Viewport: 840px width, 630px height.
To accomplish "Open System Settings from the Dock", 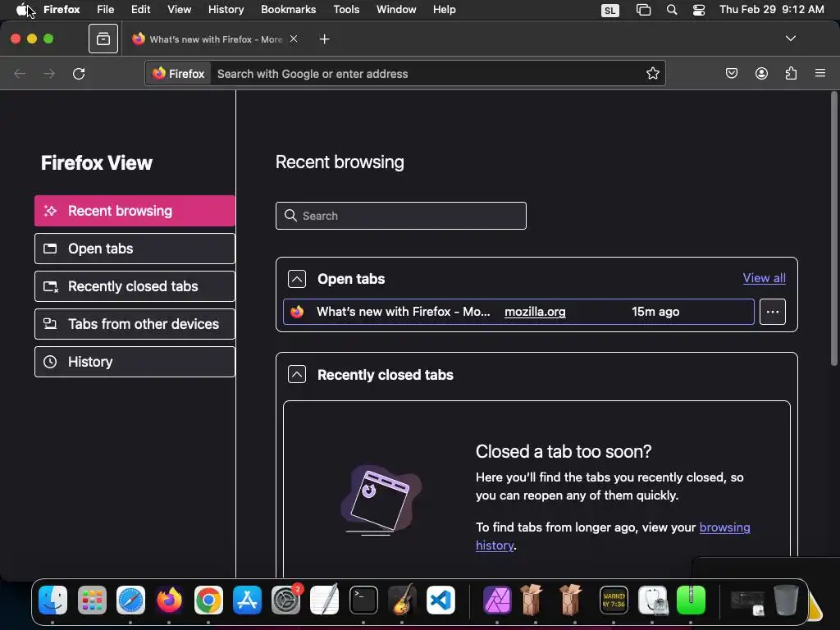I will point(286,600).
